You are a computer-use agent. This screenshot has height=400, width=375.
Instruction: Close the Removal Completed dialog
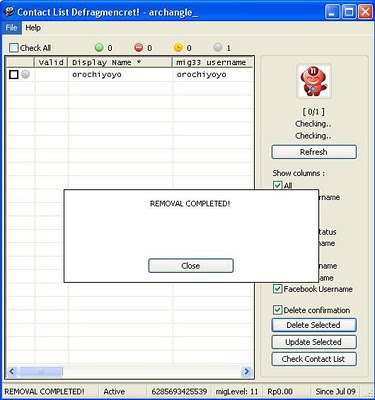[x=191, y=266]
